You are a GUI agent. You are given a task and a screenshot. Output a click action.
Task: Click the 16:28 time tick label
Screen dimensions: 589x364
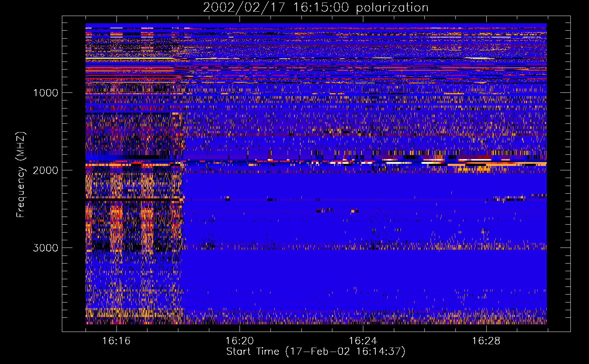[x=486, y=341]
